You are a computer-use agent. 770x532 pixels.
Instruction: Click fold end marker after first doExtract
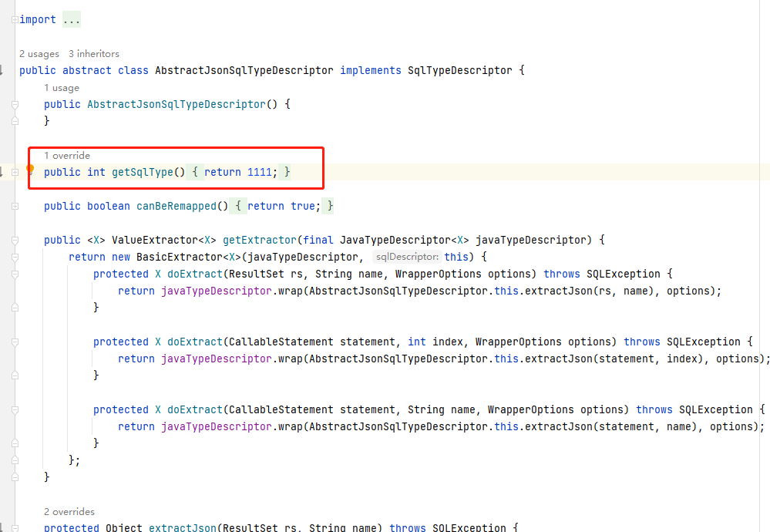[x=15, y=308]
